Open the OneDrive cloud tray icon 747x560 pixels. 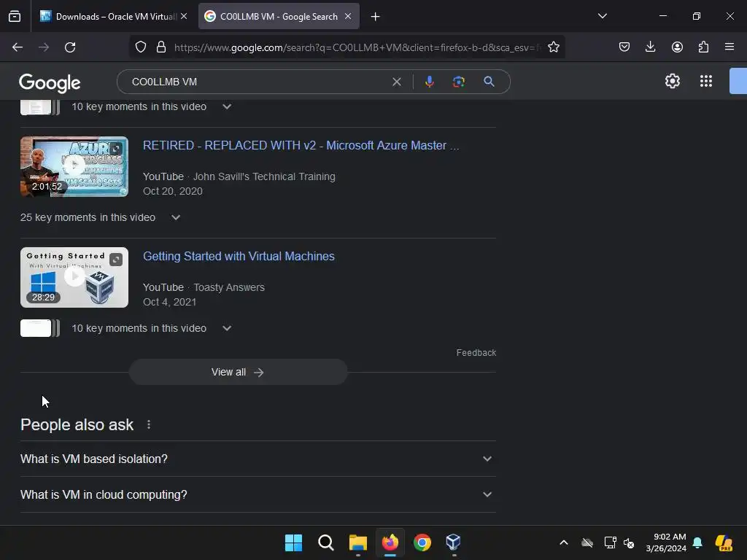[x=587, y=542]
